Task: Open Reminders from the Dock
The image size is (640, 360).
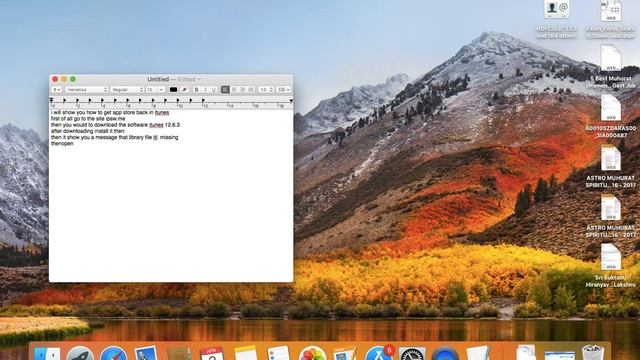Action: tap(278, 353)
